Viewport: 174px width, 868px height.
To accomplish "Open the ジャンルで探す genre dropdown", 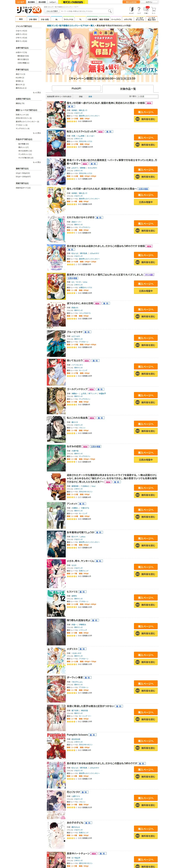I will [x=52, y=11].
